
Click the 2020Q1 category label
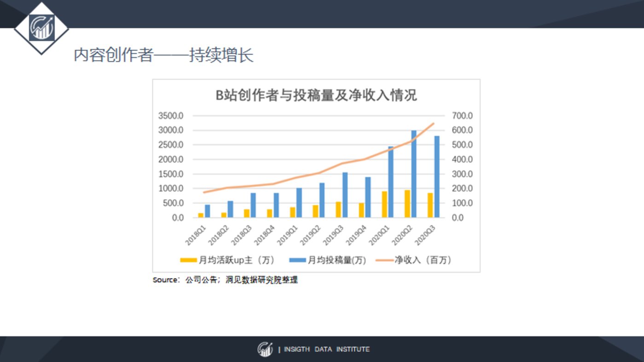click(x=380, y=235)
